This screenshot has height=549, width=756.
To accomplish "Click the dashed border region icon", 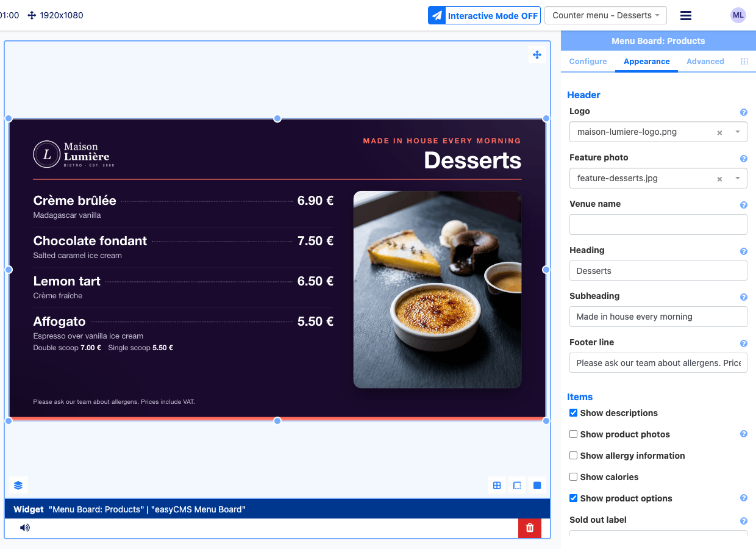I will [517, 486].
